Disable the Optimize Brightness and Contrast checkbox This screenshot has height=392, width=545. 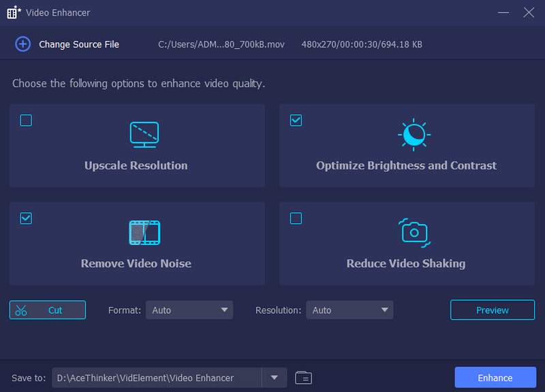coord(296,120)
